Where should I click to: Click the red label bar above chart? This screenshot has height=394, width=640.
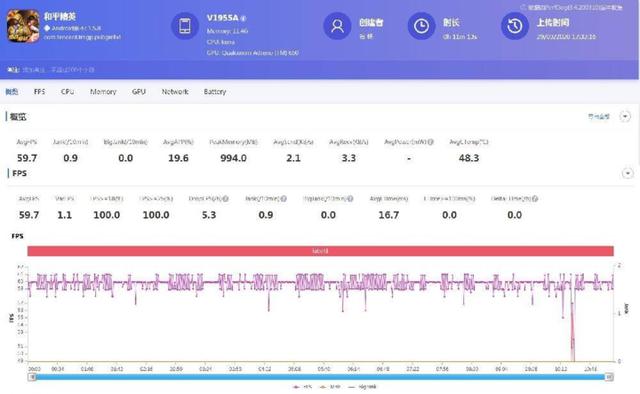(320, 251)
